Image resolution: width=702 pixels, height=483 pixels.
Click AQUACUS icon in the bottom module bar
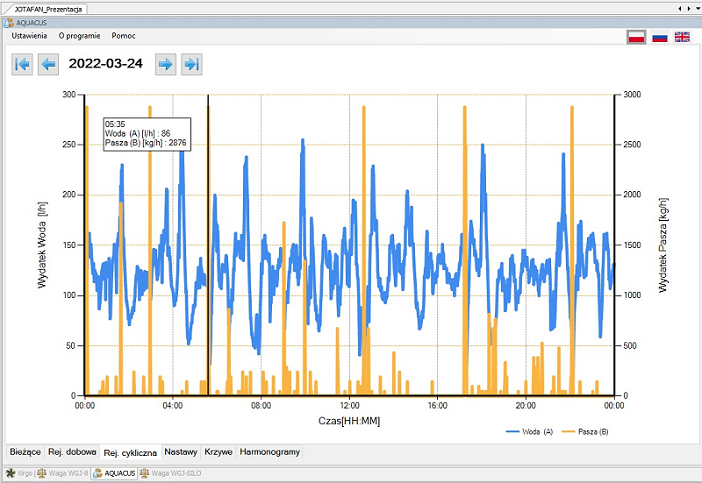pyautogui.click(x=98, y=473)
